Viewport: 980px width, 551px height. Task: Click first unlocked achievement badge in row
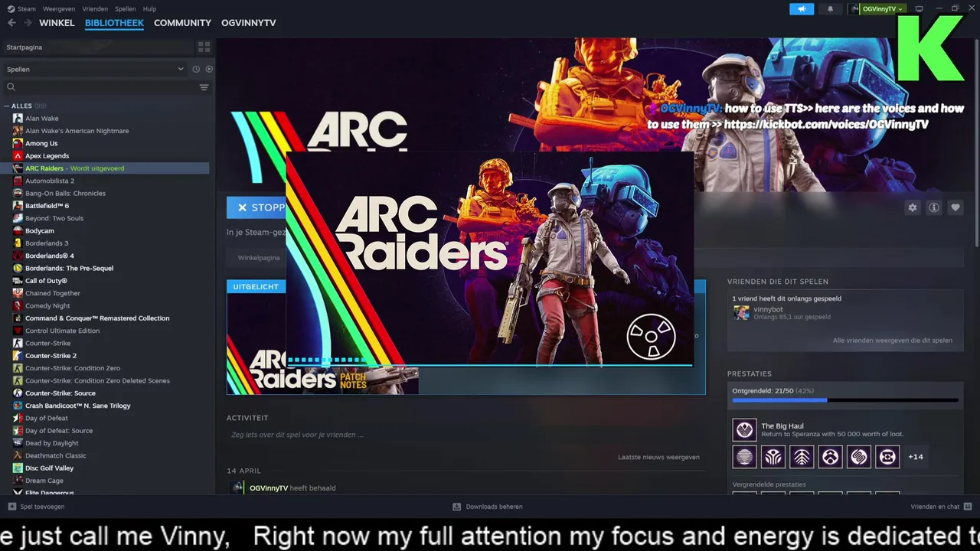[744, 457]
